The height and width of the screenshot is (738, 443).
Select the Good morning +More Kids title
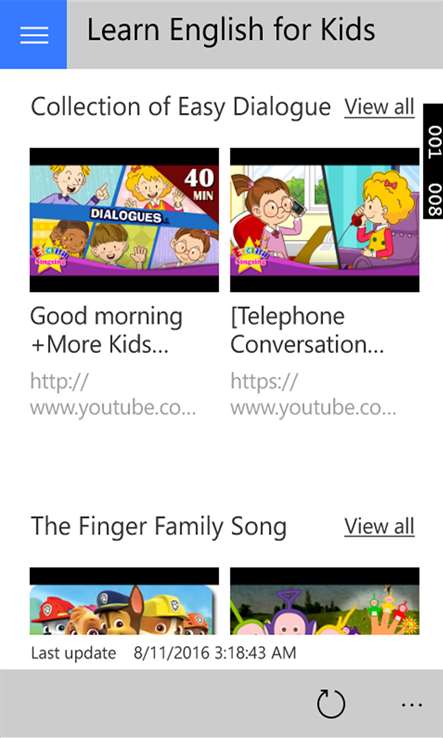click(x=106, y=330)
